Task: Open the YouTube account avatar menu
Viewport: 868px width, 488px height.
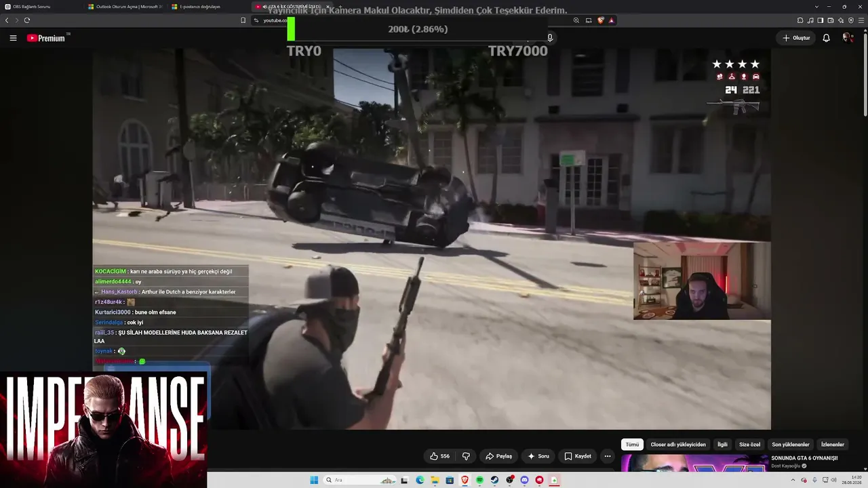Action: point(848,38)
